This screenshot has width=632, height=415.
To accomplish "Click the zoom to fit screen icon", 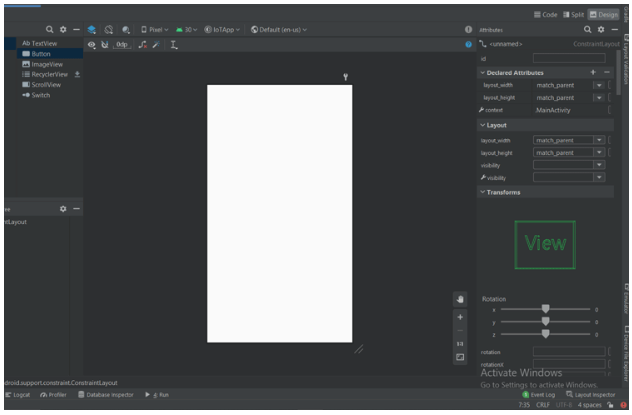I will tap(460, 356).
